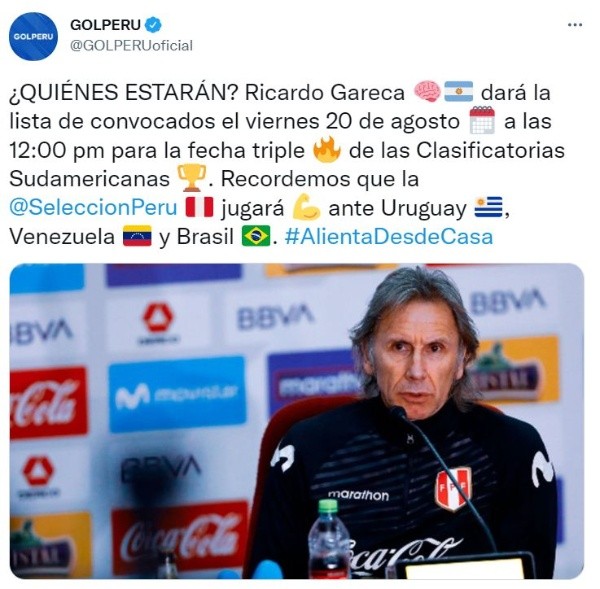Open the @SeleccionPeru mention
The height and width of the screenshot is (589, 600).
tap(93, 207)
